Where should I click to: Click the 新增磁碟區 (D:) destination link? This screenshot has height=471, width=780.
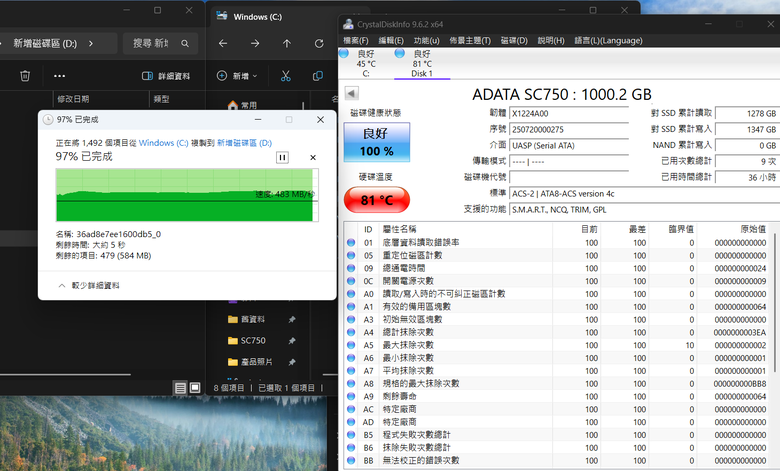coord(244,143)
